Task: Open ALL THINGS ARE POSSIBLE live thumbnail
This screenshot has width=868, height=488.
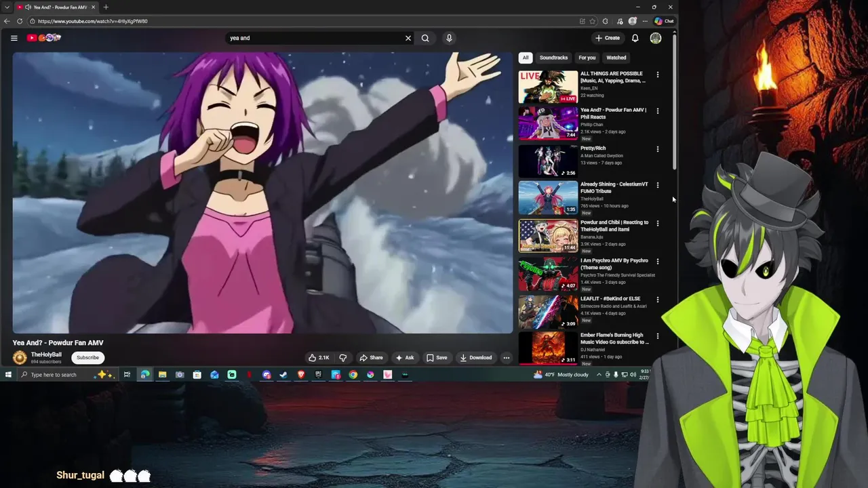Action: (548, 87)
